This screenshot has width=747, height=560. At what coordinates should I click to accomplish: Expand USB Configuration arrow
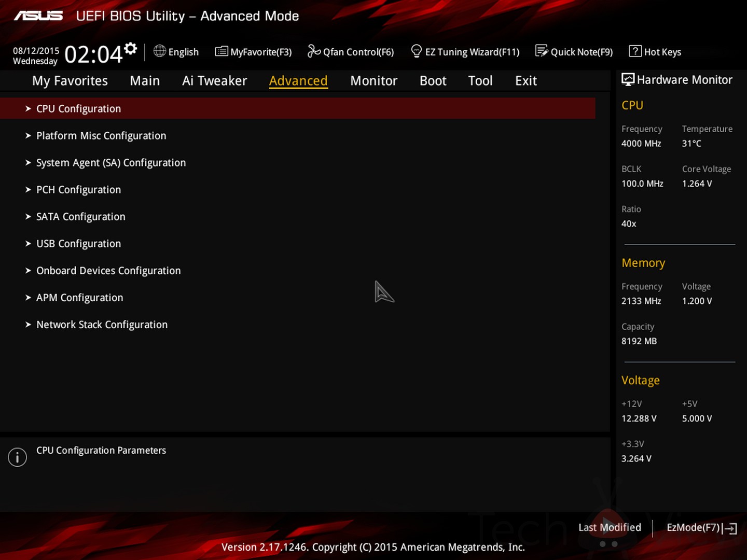coord(28,243)
